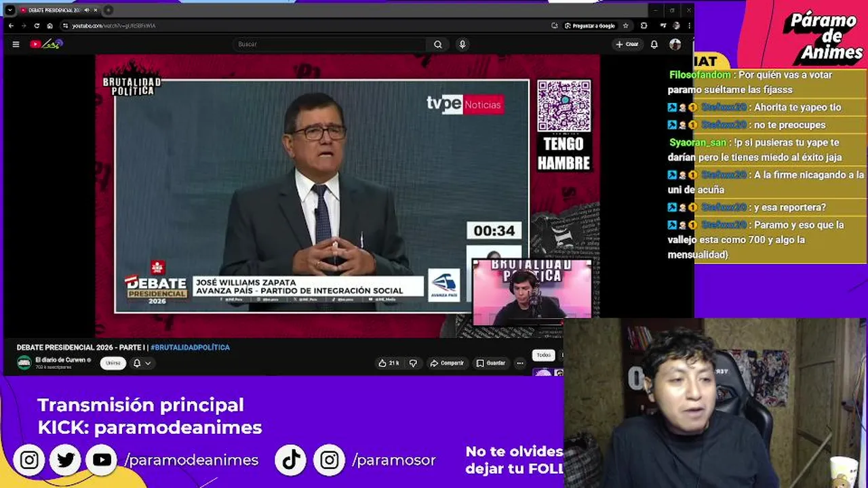Click the YouTube icon before /paramodeanimes
Image resolution: width=868 pixels, height=488 pixels.
(x=102, y=460)
